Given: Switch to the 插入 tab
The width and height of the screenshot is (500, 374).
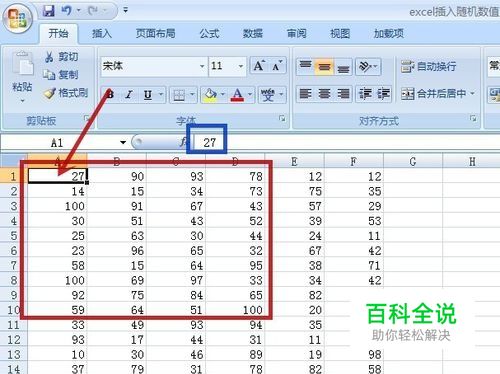Looking at the screenshot, I should (x=102, y=33).
